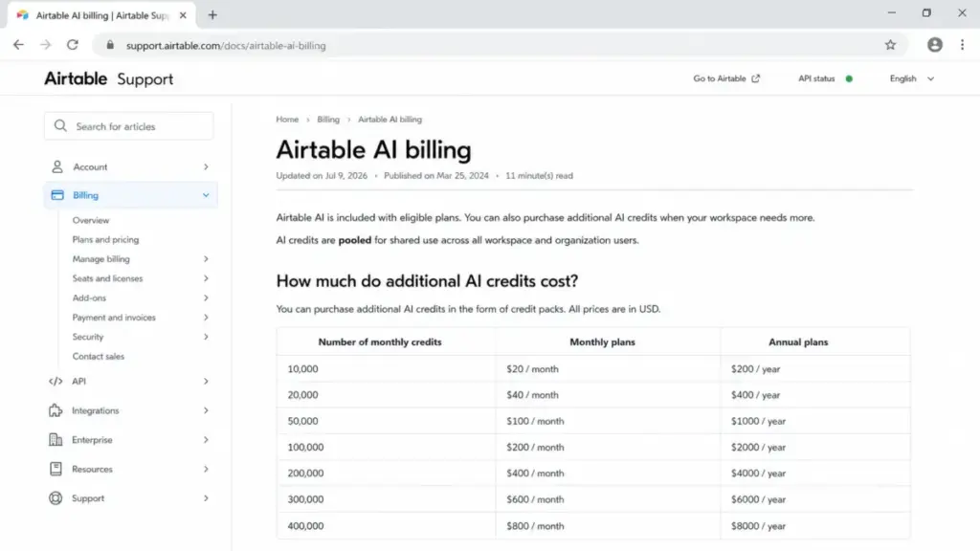Click the external link icon by Go to Airtable
Image resolution: width=980 pixels, height=551 pixels.
tap(756, 78)
